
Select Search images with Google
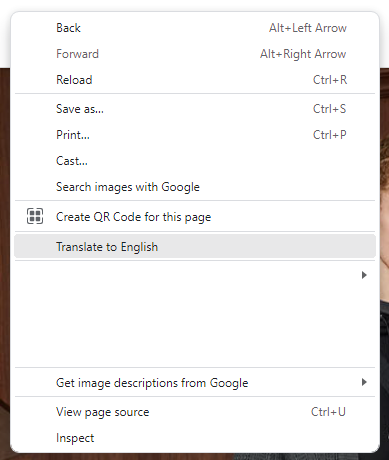tap(195, 187)
